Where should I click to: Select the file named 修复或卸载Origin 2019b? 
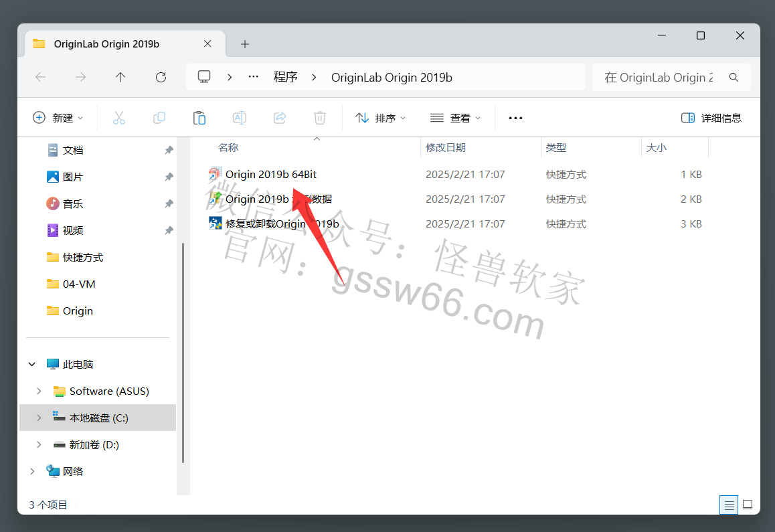pyautogui.click(x=282, y=224)
